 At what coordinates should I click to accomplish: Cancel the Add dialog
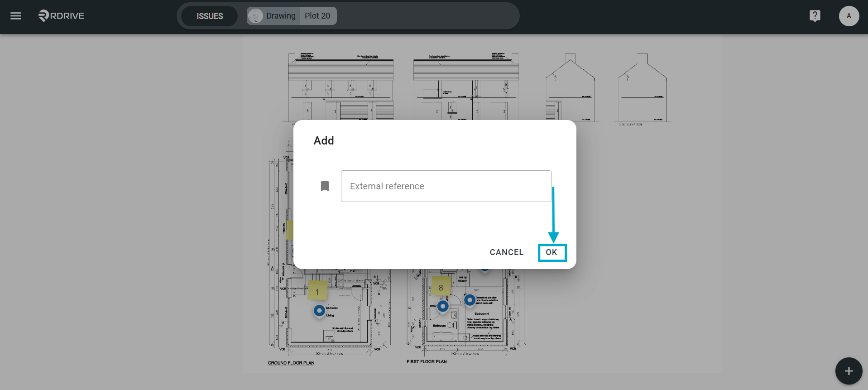(507, 252)
